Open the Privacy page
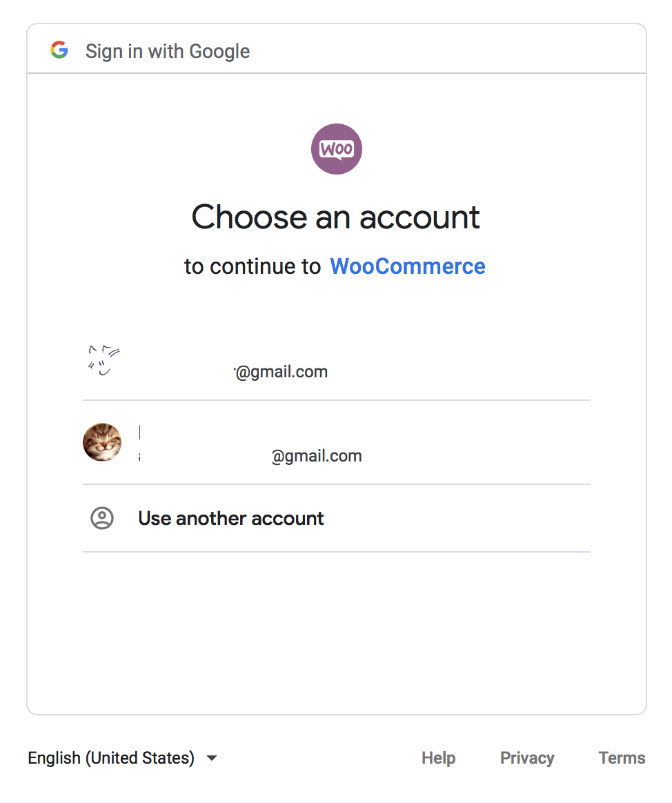The image size is (672, 803). [x=526, y=757]
